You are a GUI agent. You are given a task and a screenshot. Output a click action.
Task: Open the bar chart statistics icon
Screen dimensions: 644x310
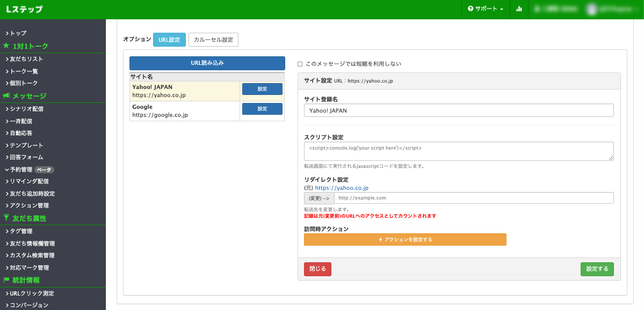click(x=519, y=9)
